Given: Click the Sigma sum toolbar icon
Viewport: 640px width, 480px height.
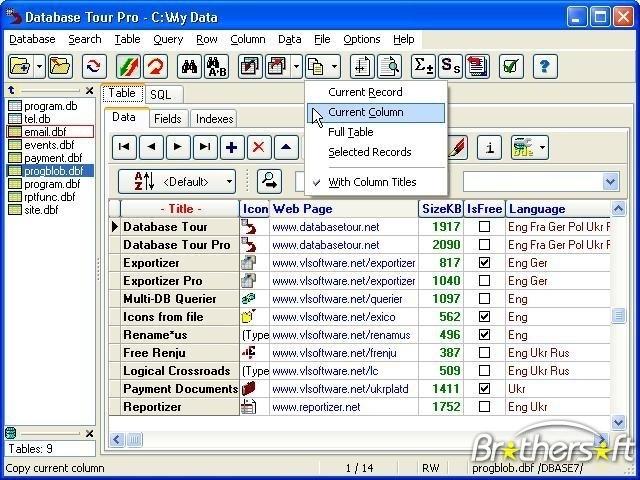Looking at the screenshot, I should pyautogui.click(x=423, y=66).
